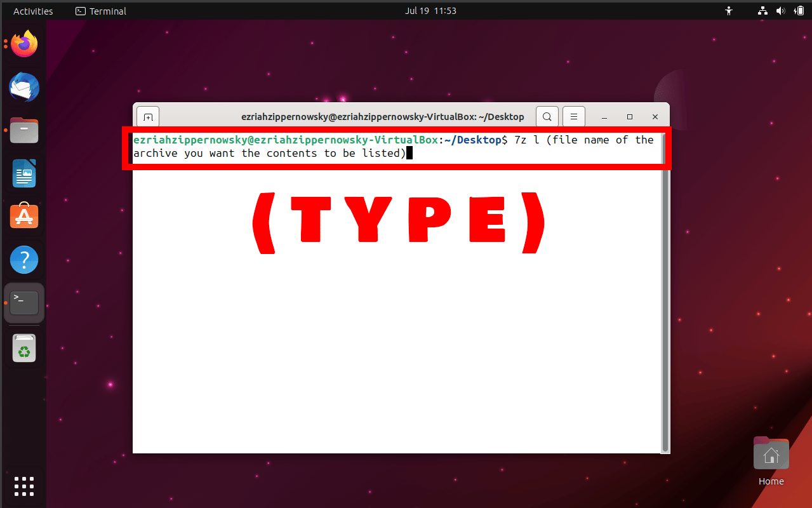This screenshot has width=812, height=508.
Task: Open a new terminal tab
Action: click(x=147, y=116)
